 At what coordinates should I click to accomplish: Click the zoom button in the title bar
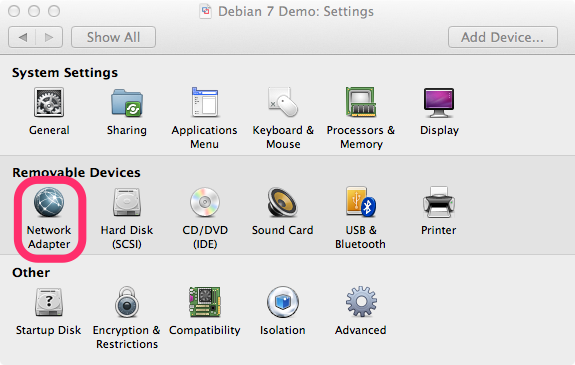click(54, 11)
